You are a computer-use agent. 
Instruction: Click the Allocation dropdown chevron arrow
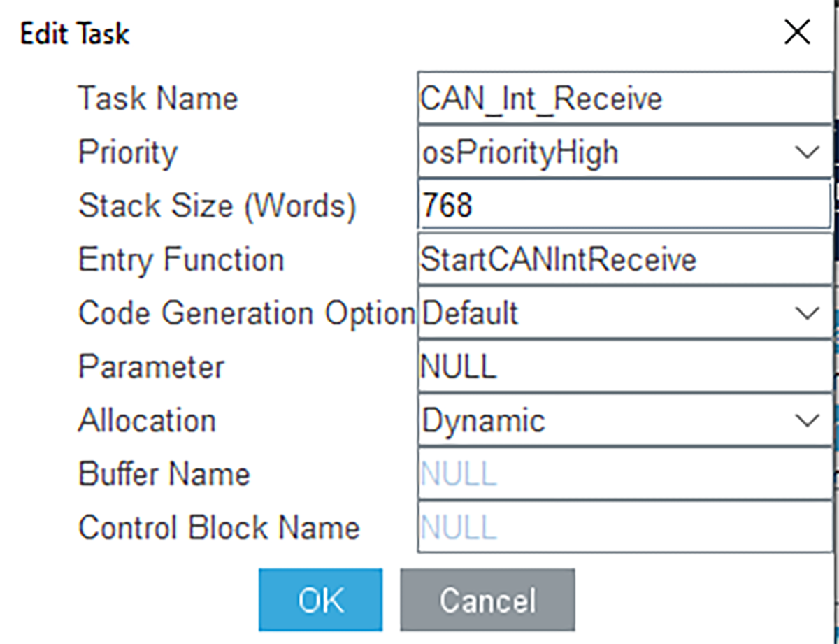(808, 420)
